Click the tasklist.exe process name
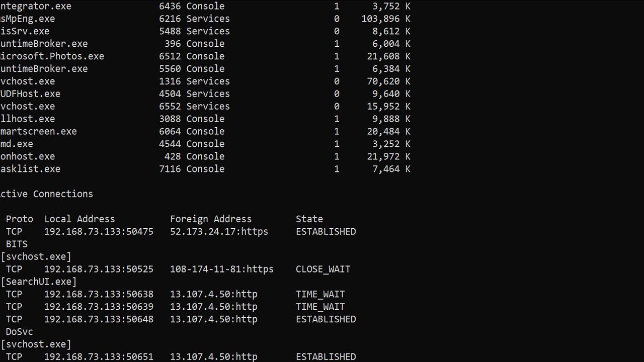This screenshot has height=362, width=644. [x=30, y=169]
